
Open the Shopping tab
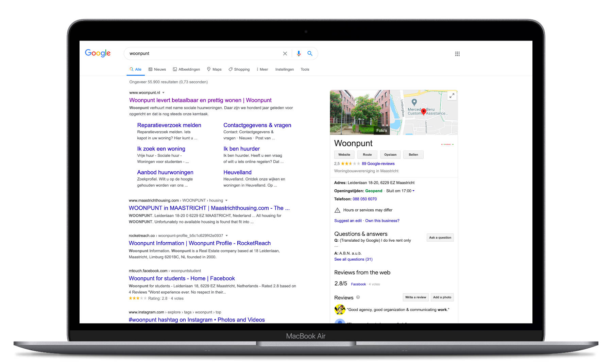pyautogui.click(x=239, y=69)
